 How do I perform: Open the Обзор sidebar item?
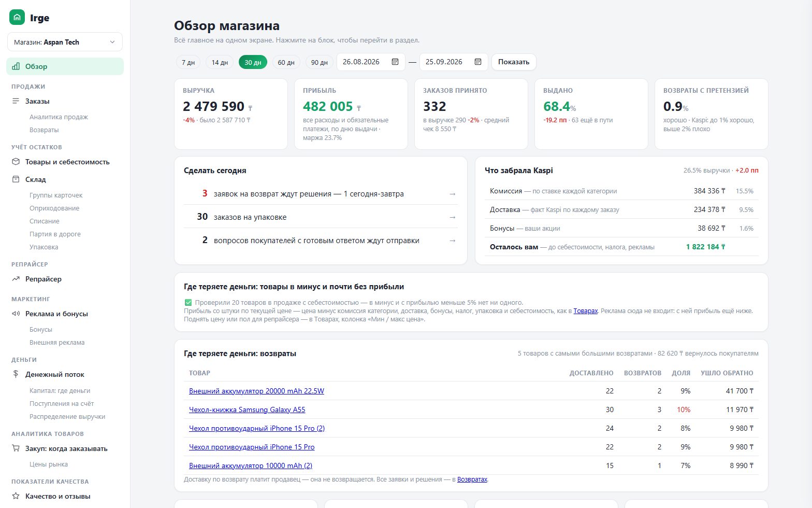point(65,66)
